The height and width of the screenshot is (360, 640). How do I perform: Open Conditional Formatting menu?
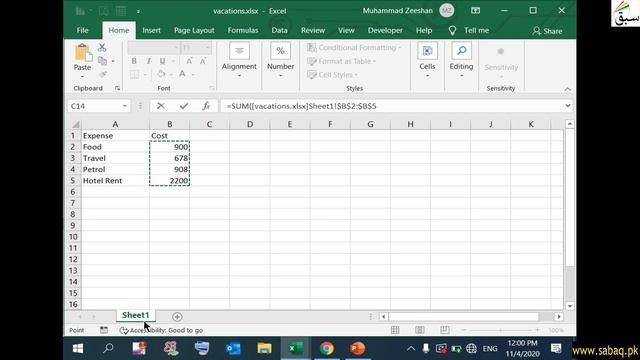point(353,48)
